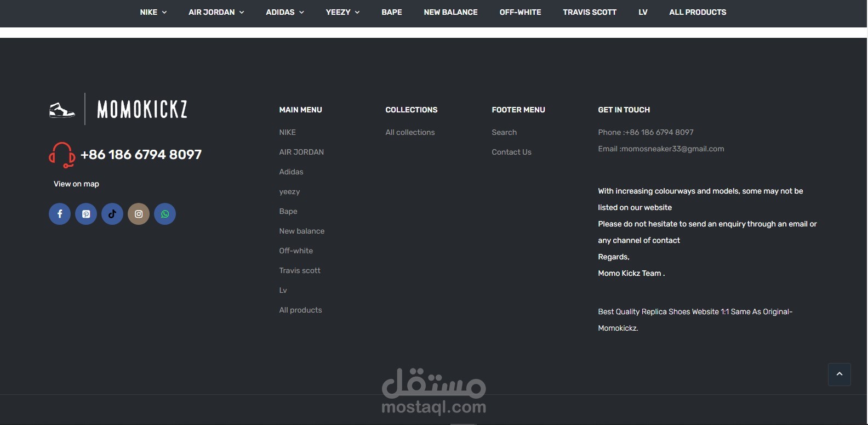Open the Facebook social icon

pos(60,214)
